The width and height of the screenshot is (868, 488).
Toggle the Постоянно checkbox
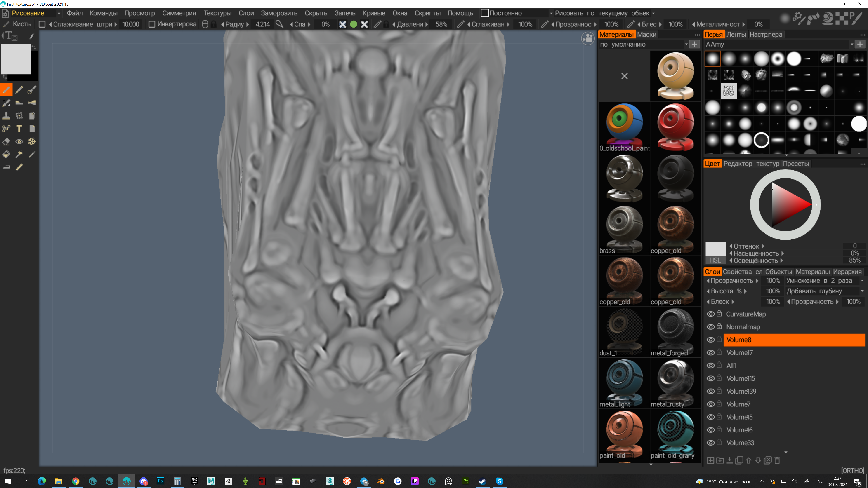click(x=485, y=13)
